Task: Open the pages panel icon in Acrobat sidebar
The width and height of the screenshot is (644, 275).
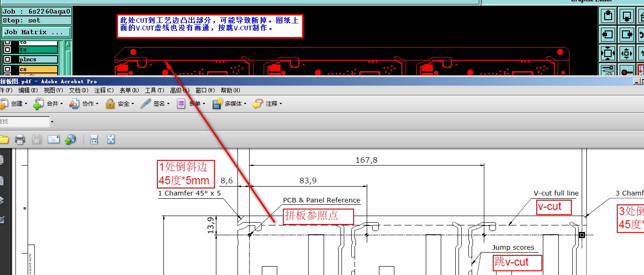Action: click(x=1, y=160)
